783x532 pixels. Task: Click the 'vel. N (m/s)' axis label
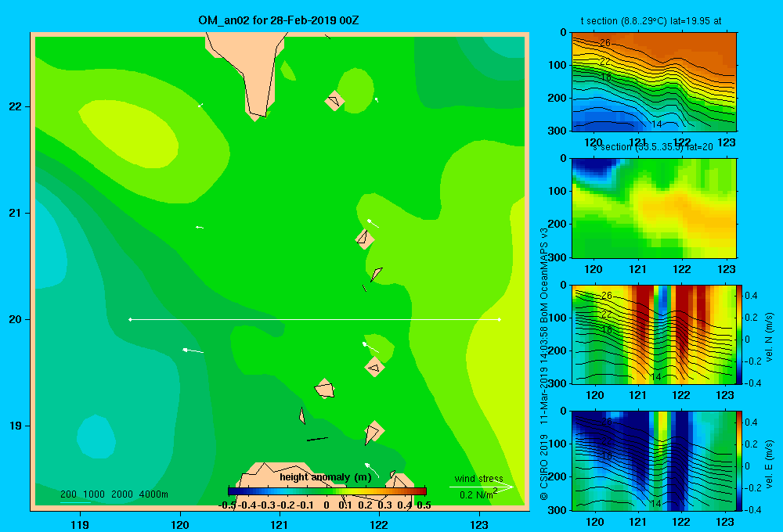(769, 336)
